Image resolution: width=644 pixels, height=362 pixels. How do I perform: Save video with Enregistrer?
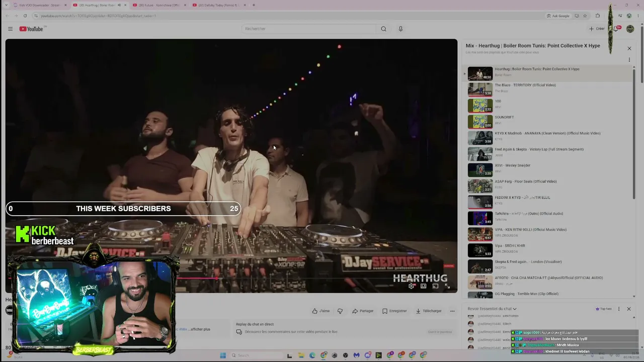(x=394, y=311)
